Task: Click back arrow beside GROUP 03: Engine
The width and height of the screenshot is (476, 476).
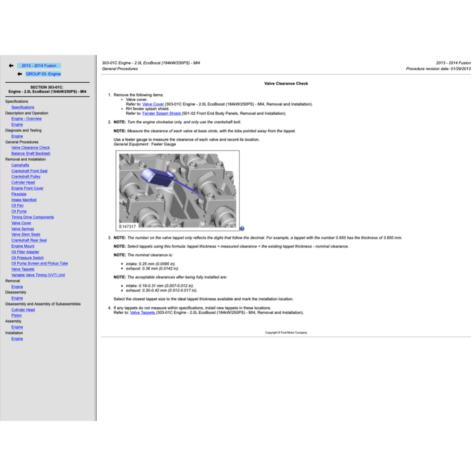Action: point(19,74)
